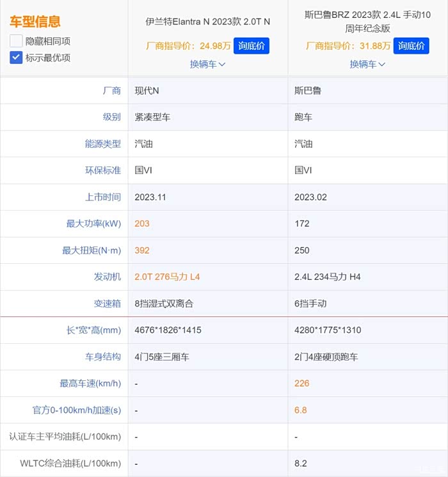Open 换辆车 dropdown under Elantra N
The image size is (448, 477).
(208, 64)
